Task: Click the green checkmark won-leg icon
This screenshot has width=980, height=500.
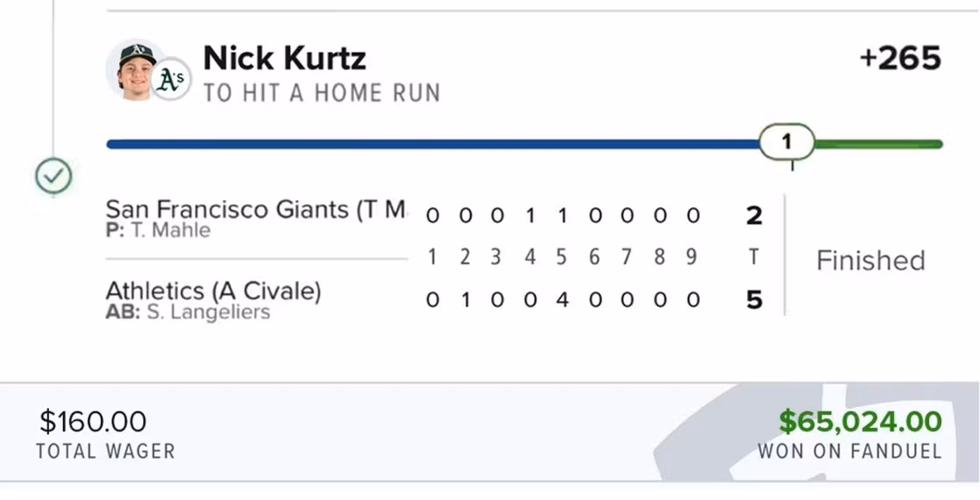Action: point(53,176)
